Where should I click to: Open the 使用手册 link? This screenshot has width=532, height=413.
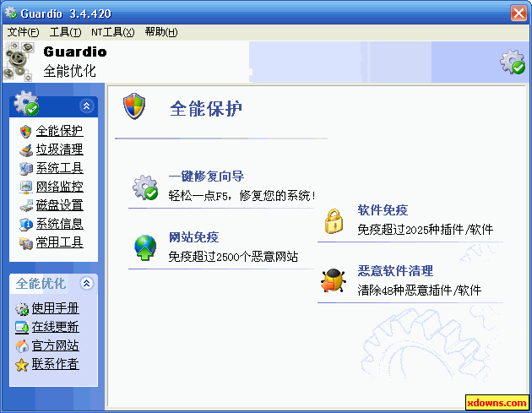point(55,308)
